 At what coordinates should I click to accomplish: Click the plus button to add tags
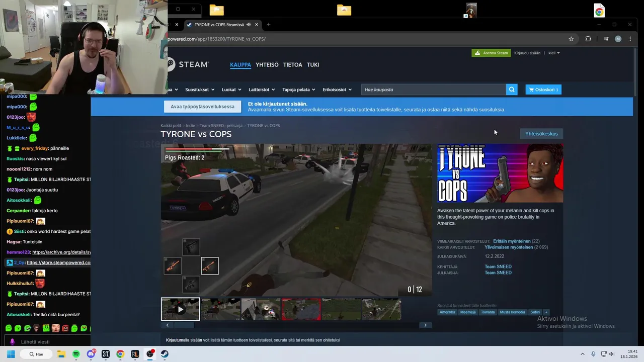[546, 312]
